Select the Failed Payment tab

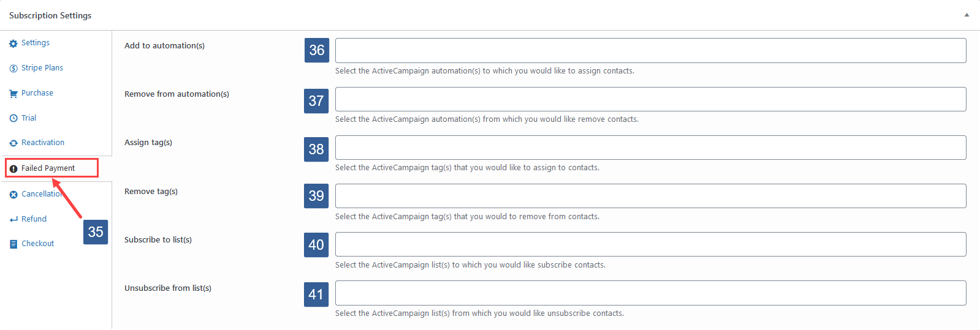(x=48, y=168)
